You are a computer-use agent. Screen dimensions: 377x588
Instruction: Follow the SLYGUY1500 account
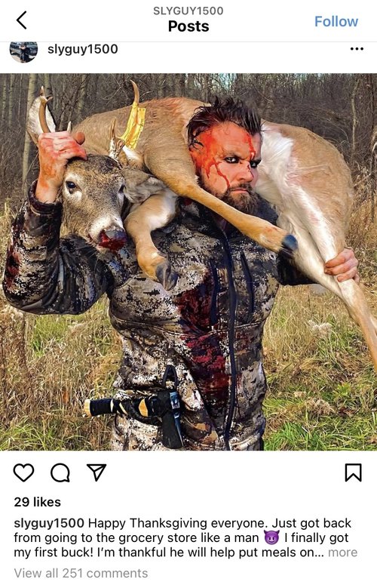pos(336,22)
